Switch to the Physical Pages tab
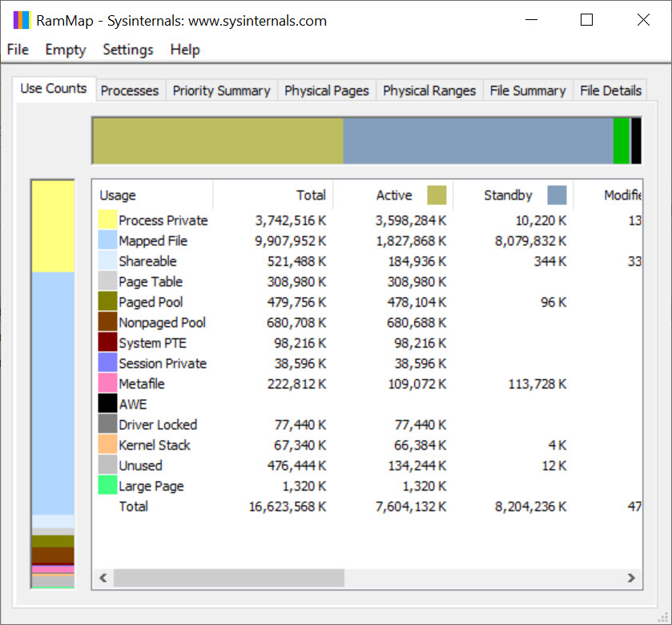 click(327, 91)
